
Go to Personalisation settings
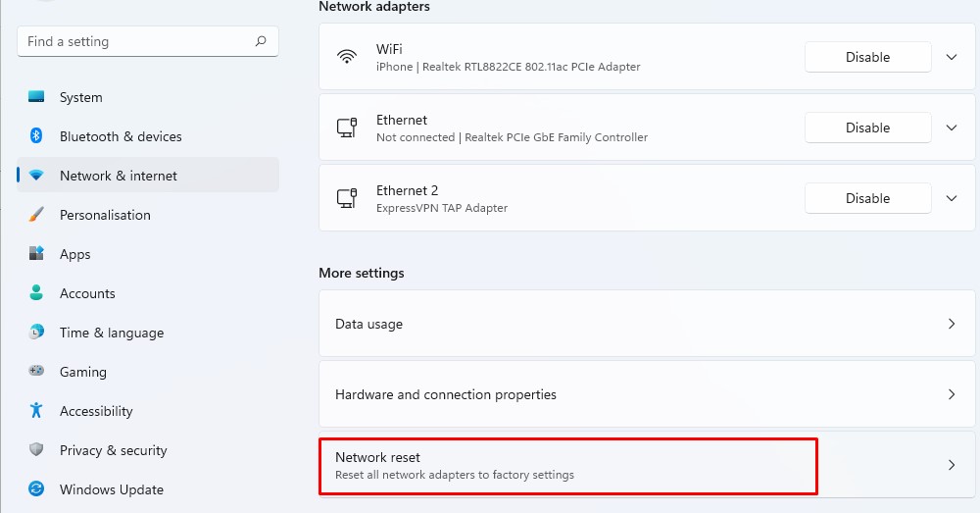(148, 215)
